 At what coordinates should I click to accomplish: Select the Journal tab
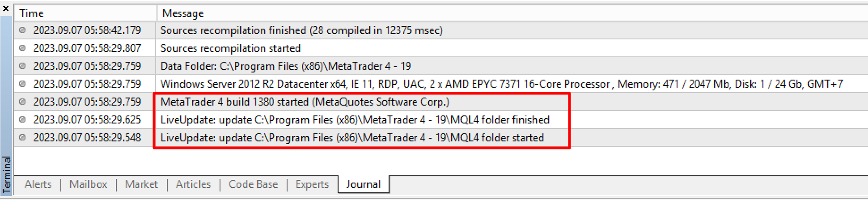(x=363, y=184)
